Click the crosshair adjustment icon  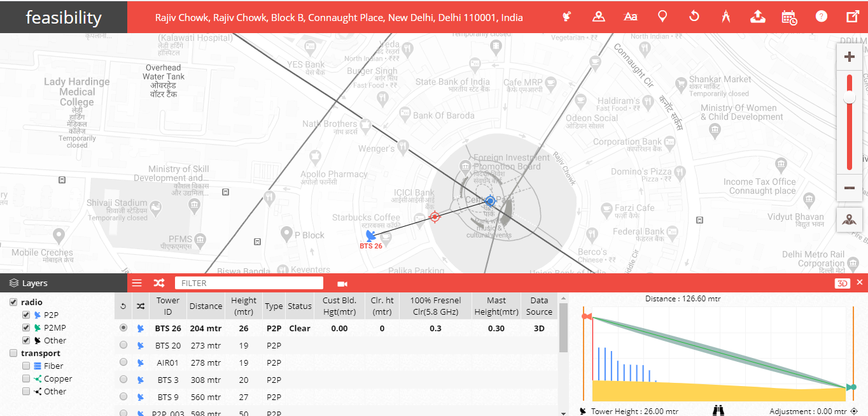854,412
